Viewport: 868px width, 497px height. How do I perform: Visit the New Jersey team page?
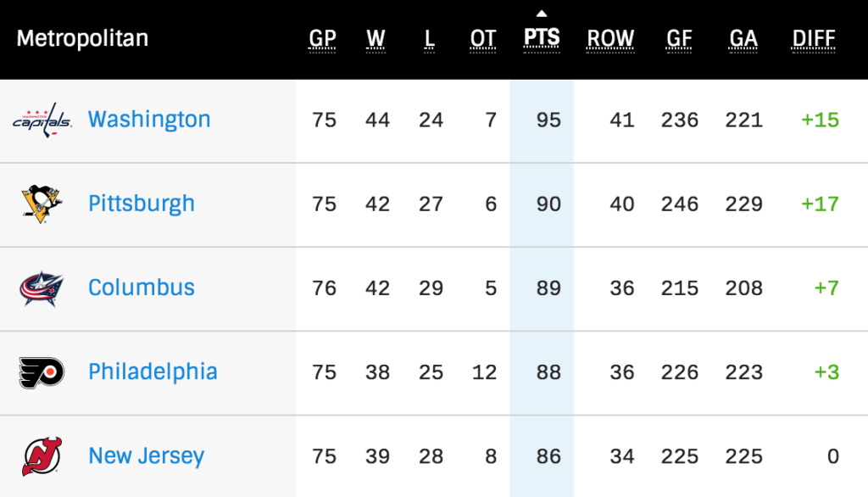click(147, 456)
